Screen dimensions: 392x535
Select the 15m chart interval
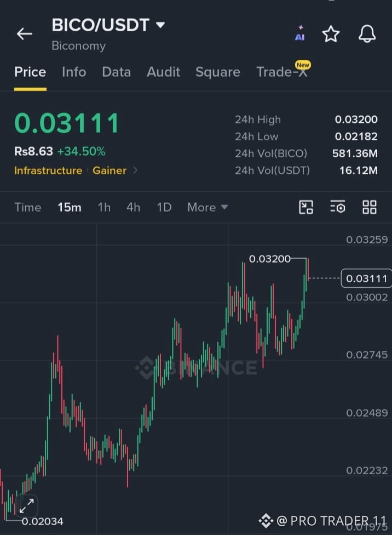[x=70, y=207]
